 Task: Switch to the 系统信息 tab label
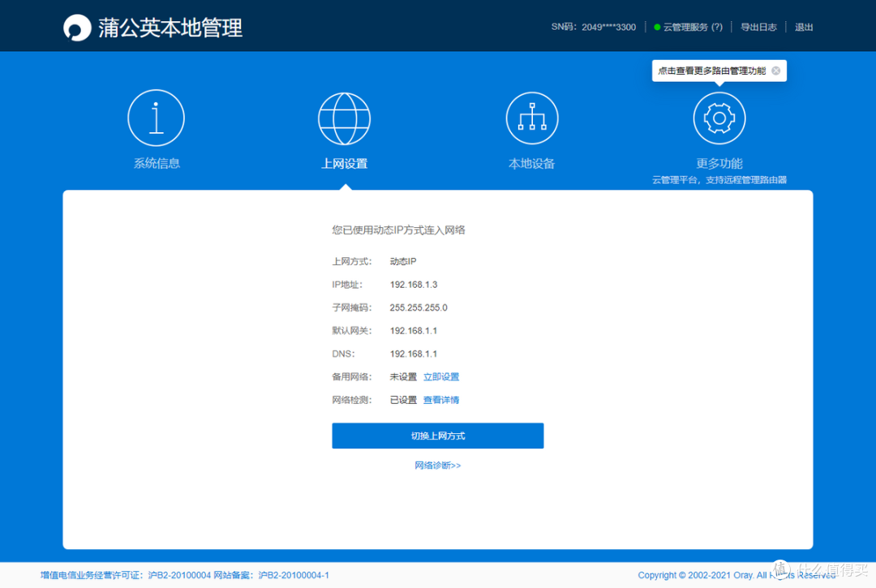point(157,163)
